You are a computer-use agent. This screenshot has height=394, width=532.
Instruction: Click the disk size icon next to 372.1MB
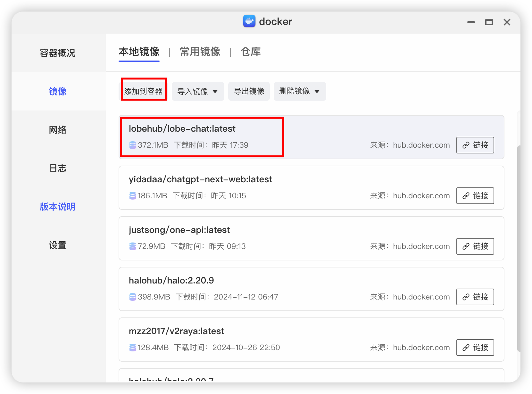tap(133, 145)
